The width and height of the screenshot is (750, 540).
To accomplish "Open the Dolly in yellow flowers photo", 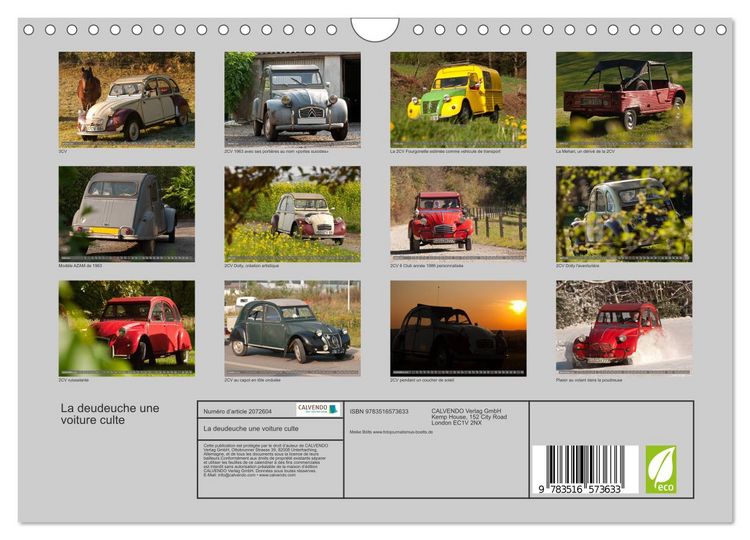I will pyautogui.click(x=292, y=214).
